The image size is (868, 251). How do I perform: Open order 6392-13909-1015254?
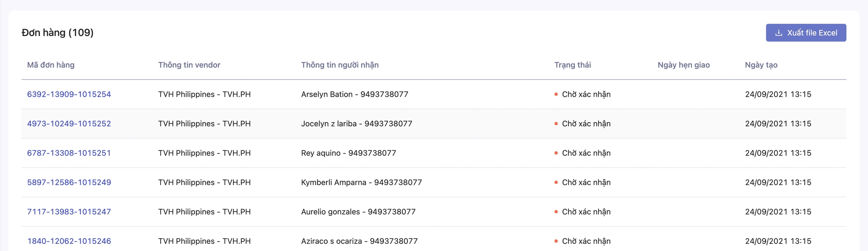tap(69, 94)
